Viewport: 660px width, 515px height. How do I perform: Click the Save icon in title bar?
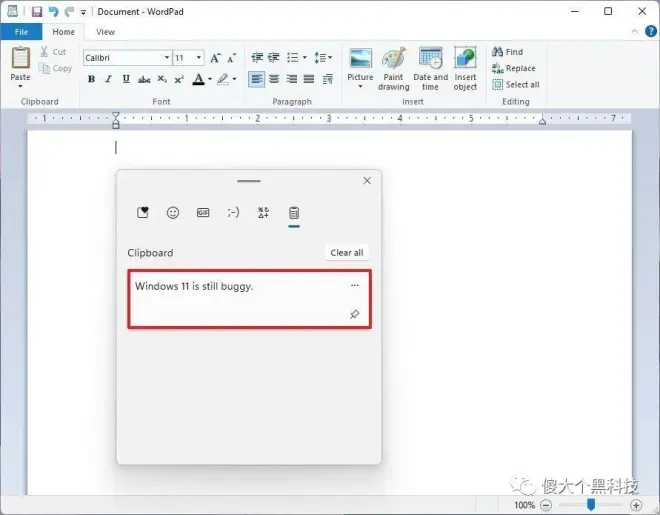click(37, 12)
